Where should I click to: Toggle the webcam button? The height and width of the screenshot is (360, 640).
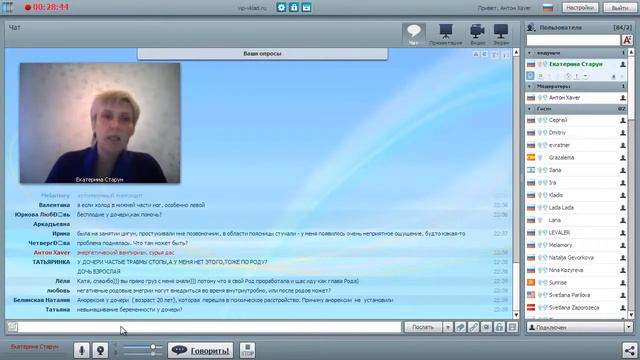[100, 351]
